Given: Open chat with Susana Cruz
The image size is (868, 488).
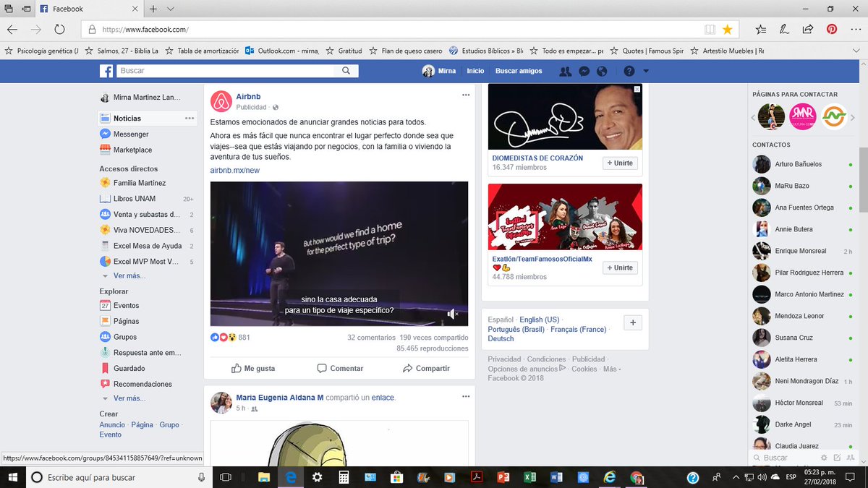Looking at the screenshot, I should pyautogui.click(x=802, y=338).
